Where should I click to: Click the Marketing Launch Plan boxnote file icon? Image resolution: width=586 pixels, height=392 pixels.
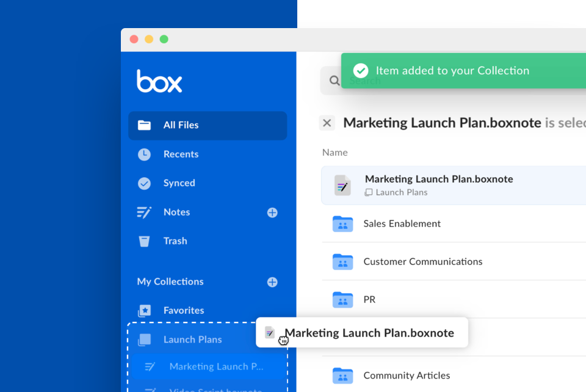[342, 184]
